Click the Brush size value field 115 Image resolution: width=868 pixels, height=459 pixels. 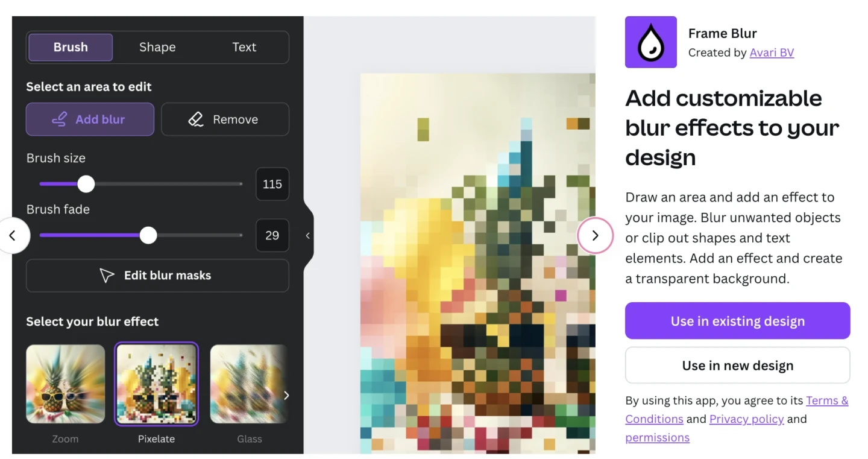272,184
